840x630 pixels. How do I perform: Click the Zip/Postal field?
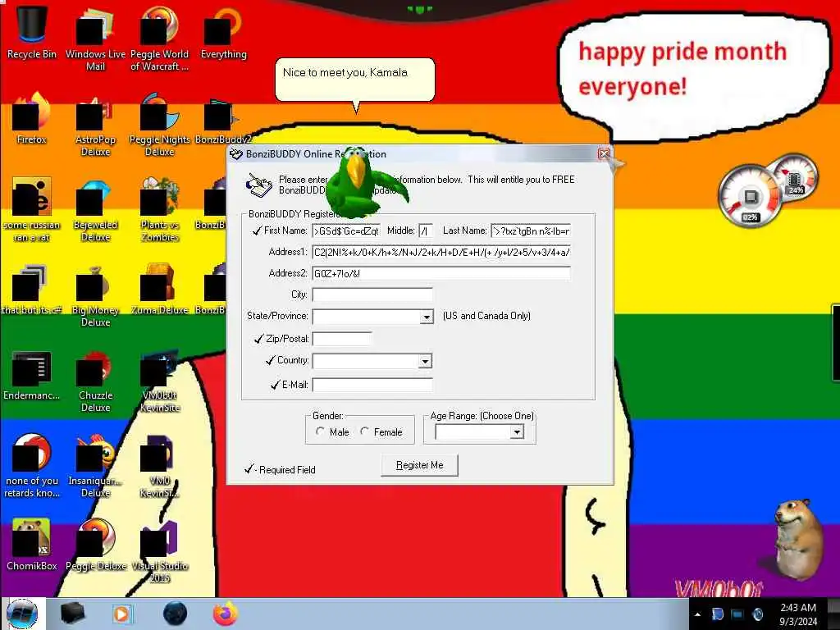342,339
